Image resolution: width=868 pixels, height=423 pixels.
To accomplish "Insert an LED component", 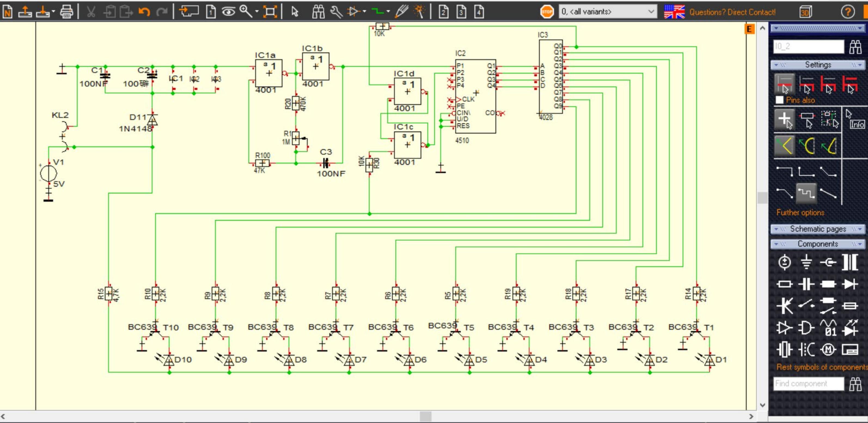I will click(x=850, y=328).
